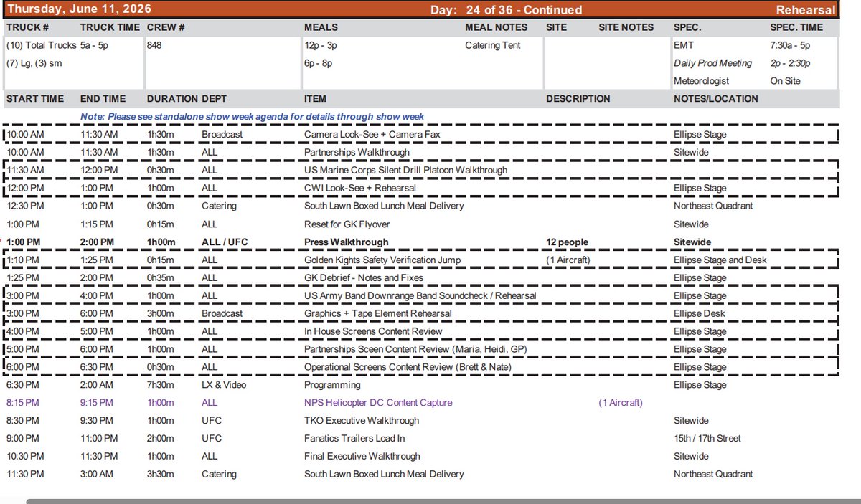861x504 pixels.
Task: Click 'CWI Look-See + Rehearsal' item
Action: click(360, 189)
